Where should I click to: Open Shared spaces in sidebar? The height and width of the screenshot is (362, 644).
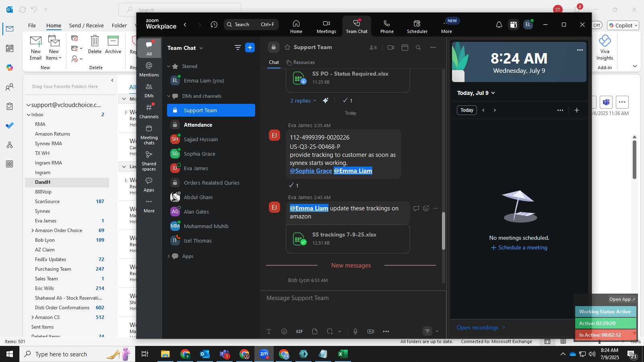(x=149, y=160)
